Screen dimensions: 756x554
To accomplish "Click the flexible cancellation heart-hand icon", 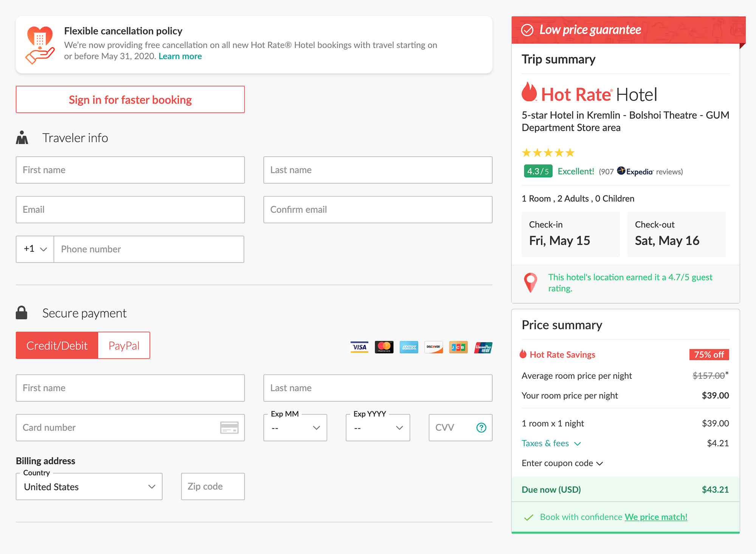I will 40,45.
